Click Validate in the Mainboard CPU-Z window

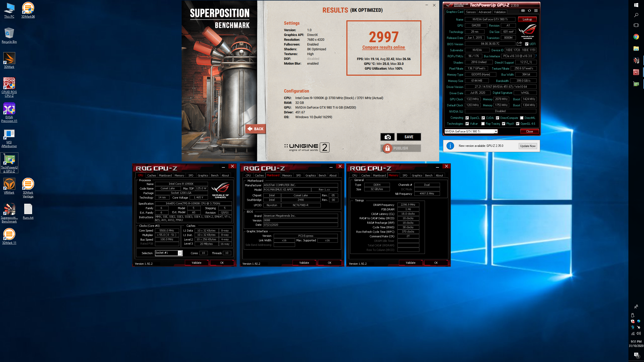pos(304,263)
